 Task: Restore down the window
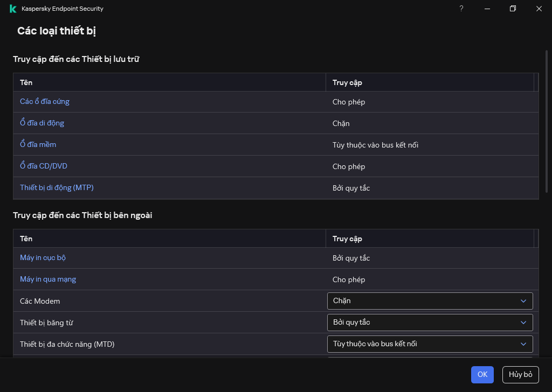pyautogui.click(x=513, y=9)
